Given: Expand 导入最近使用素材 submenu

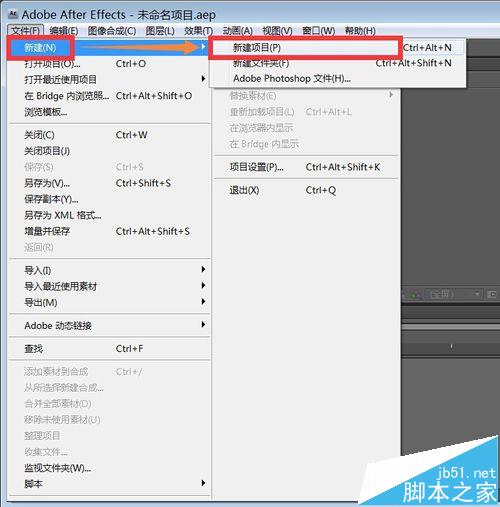Looking at the screenshot, I should tap(109, 286).
